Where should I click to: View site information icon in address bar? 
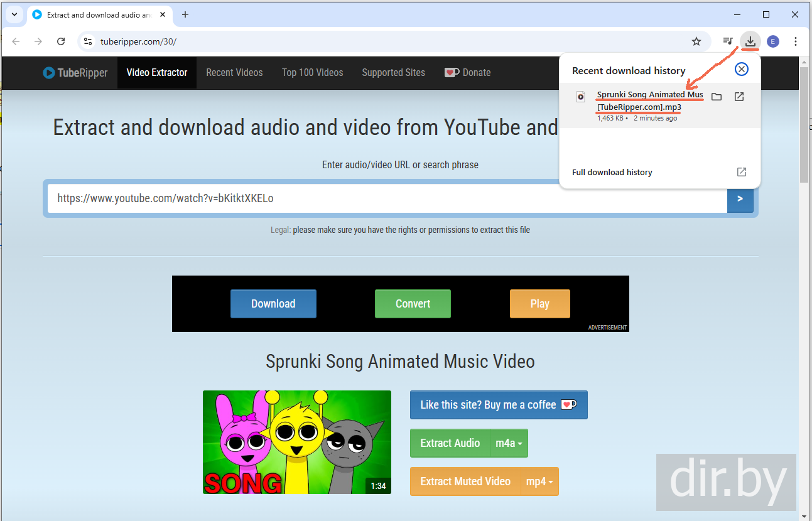click(89, 41)
